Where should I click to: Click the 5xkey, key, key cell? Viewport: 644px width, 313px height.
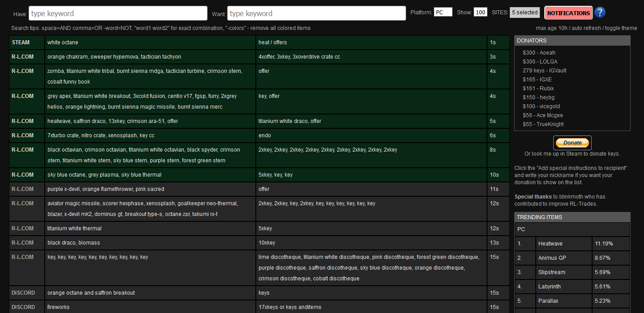click(372, 175)
